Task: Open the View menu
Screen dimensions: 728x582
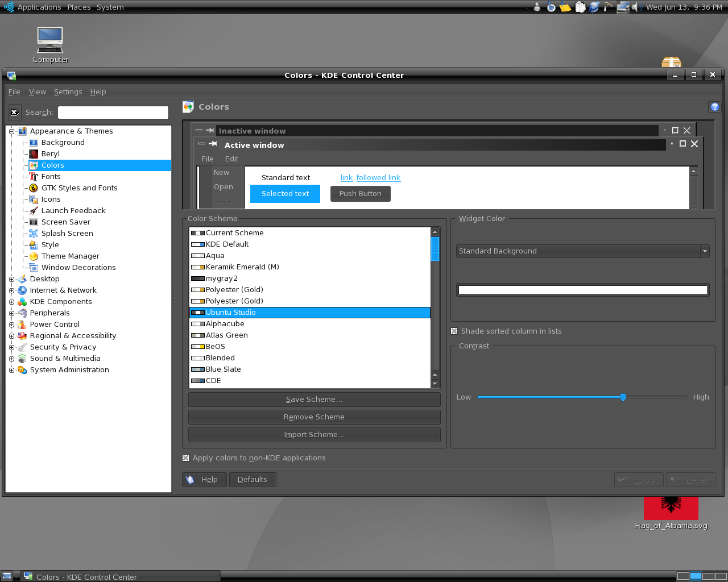Action: [38, 92]
